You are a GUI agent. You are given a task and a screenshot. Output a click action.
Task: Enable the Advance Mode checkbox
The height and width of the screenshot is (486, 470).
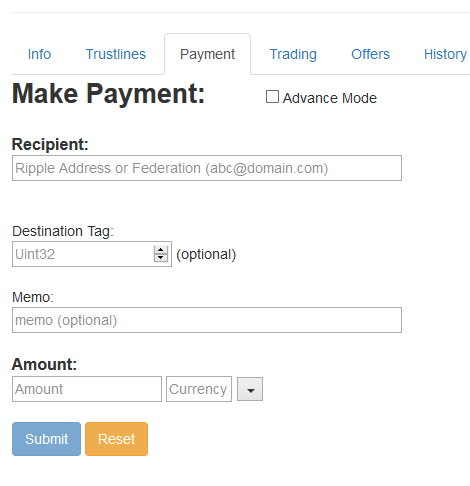click(x=272, y=97)
